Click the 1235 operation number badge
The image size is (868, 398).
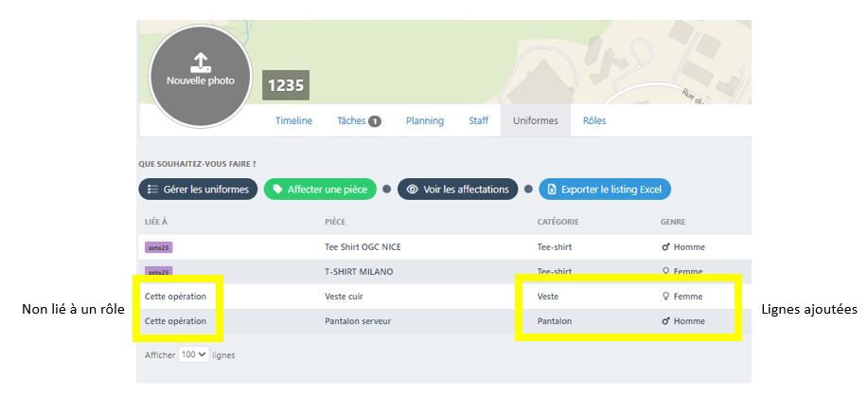coord(285,85)
